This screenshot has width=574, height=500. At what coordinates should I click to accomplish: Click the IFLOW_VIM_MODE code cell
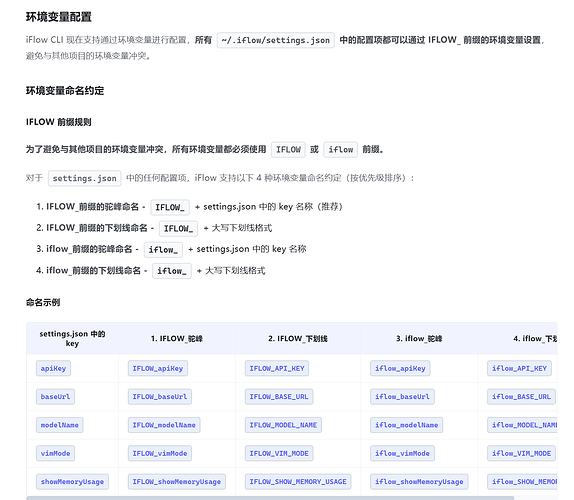click(279, 453)
